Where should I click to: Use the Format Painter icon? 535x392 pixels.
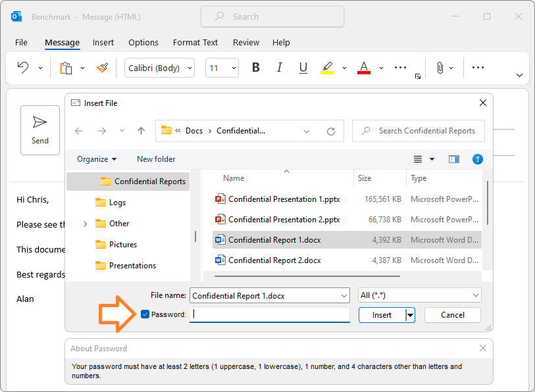(x=103, y=68)
